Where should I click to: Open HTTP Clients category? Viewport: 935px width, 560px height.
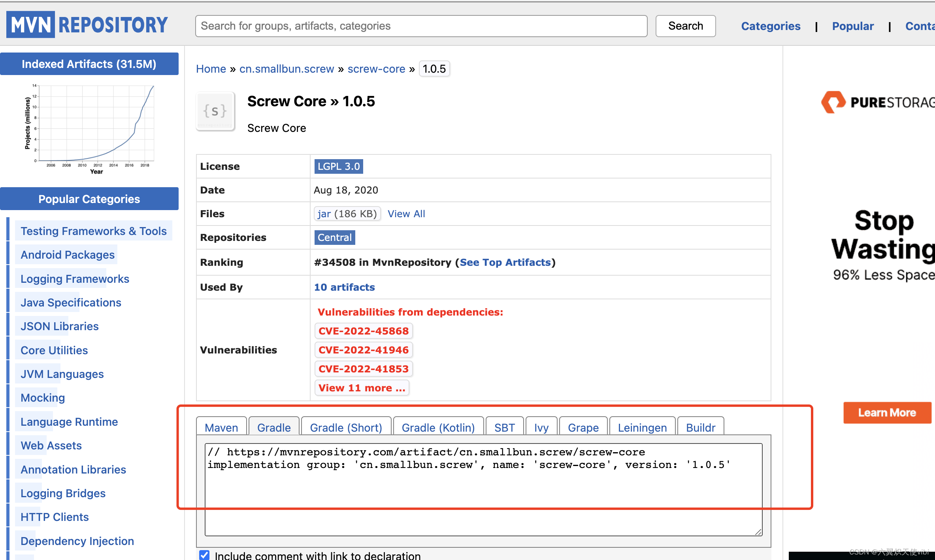point(55,517)
